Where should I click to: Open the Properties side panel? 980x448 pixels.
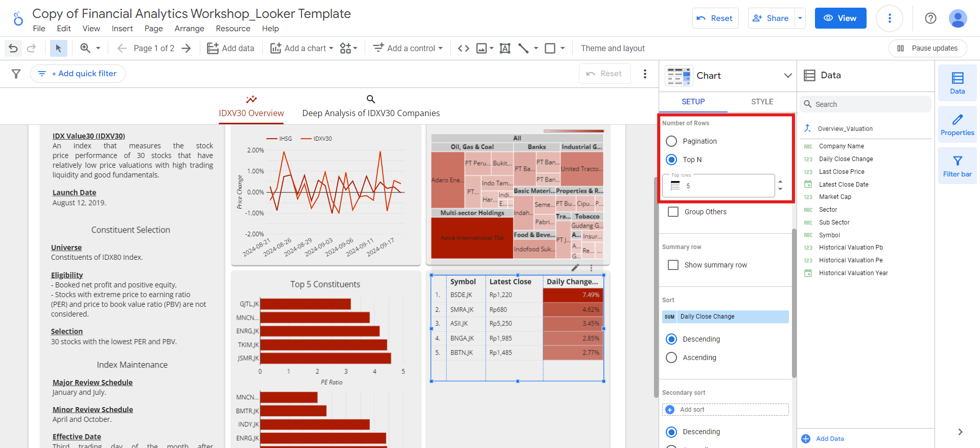957,125
